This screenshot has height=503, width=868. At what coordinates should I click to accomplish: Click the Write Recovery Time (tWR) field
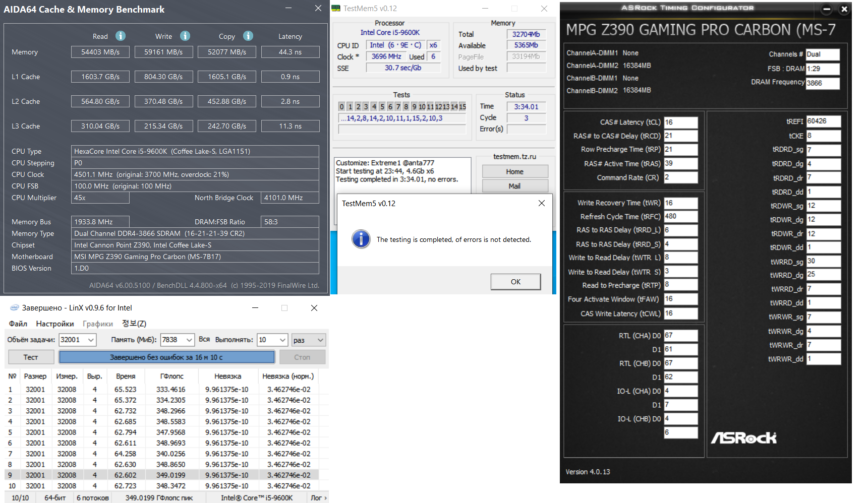(x=681, y=203)
